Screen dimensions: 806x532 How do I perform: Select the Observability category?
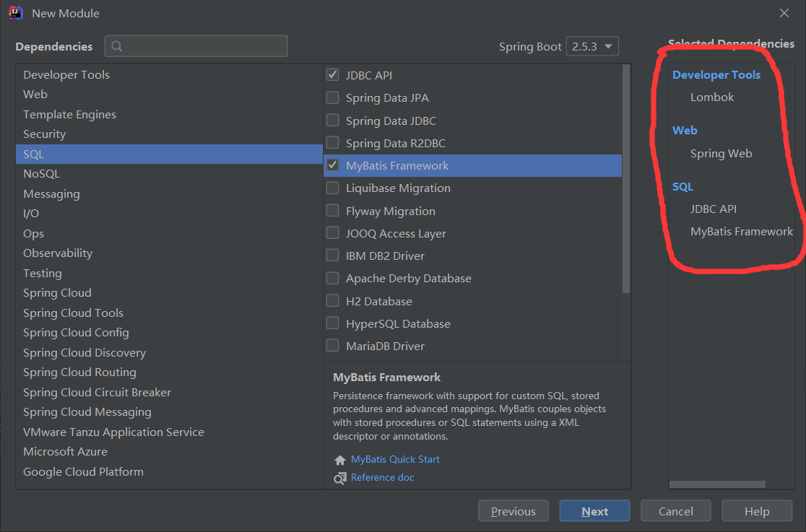169,253
